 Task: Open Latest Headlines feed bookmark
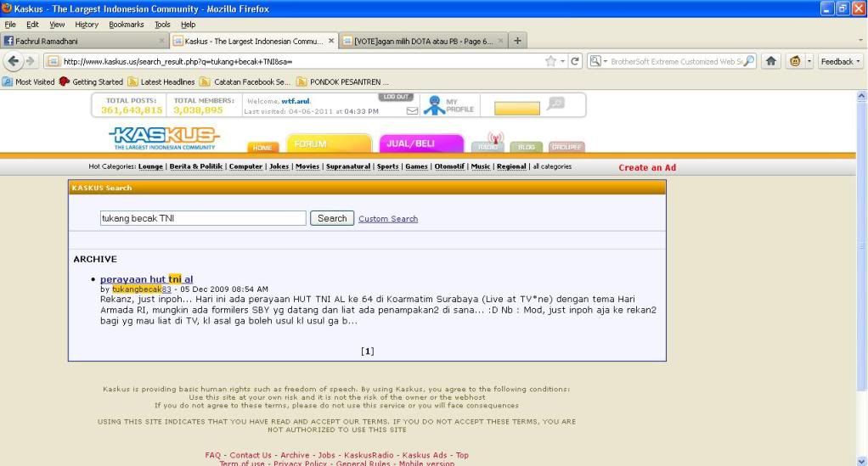[161, 81]
